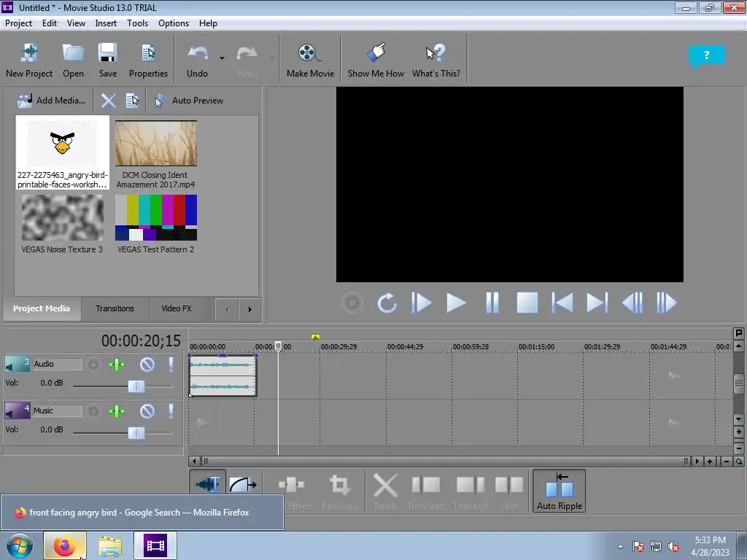Viewport: 747px width, 560px height.
Task: Click the Windows Start button
Action: click(x=20, y=545)
